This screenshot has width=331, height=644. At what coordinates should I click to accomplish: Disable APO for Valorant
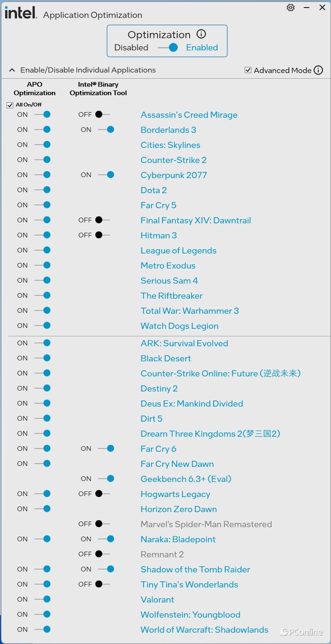pyautogui.click(x=42, y=599)
